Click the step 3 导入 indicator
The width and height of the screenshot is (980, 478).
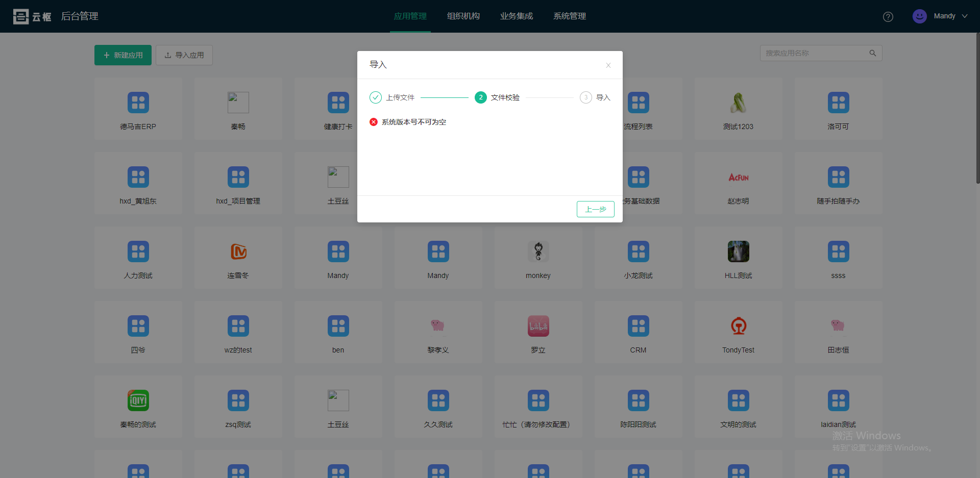(586, 97)
